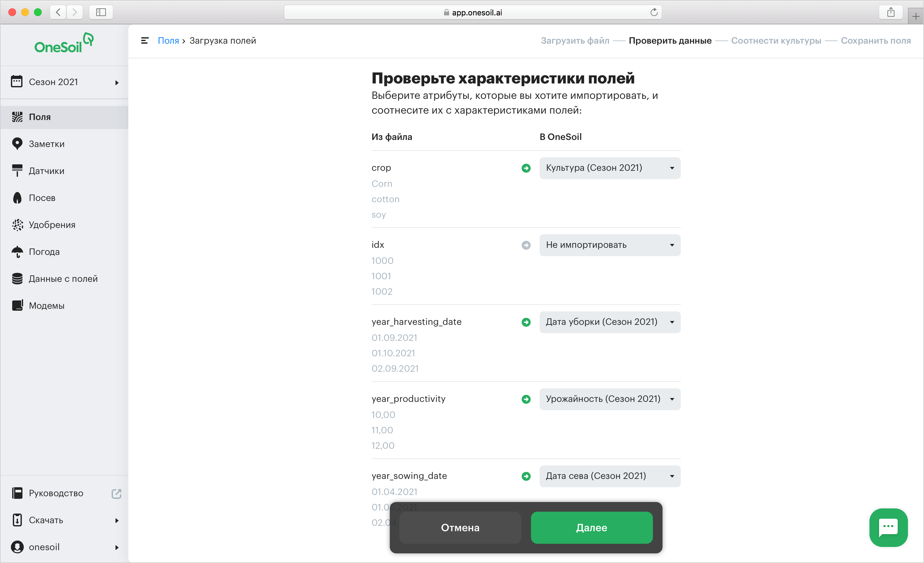Click the Поля sidebar icon
This screenshot has width=924, height=563.
point(18,117)
